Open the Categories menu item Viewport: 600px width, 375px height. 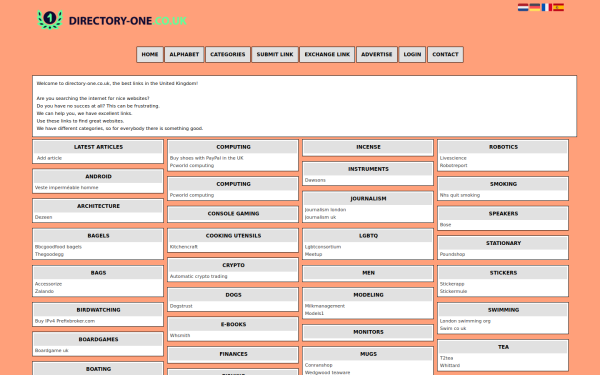point(228,54)
